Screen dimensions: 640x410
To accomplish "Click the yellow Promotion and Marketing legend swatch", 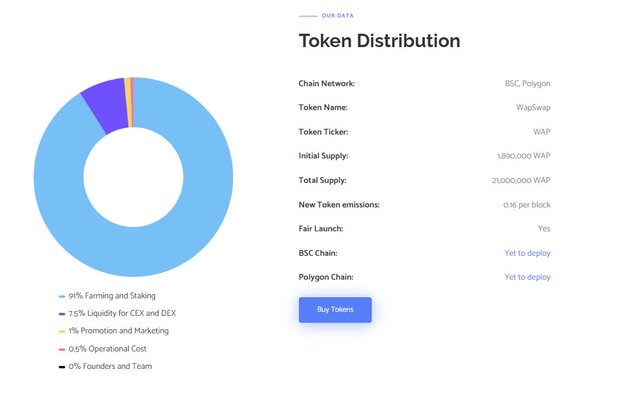I will pyautogui.click(x=62, y=331).
